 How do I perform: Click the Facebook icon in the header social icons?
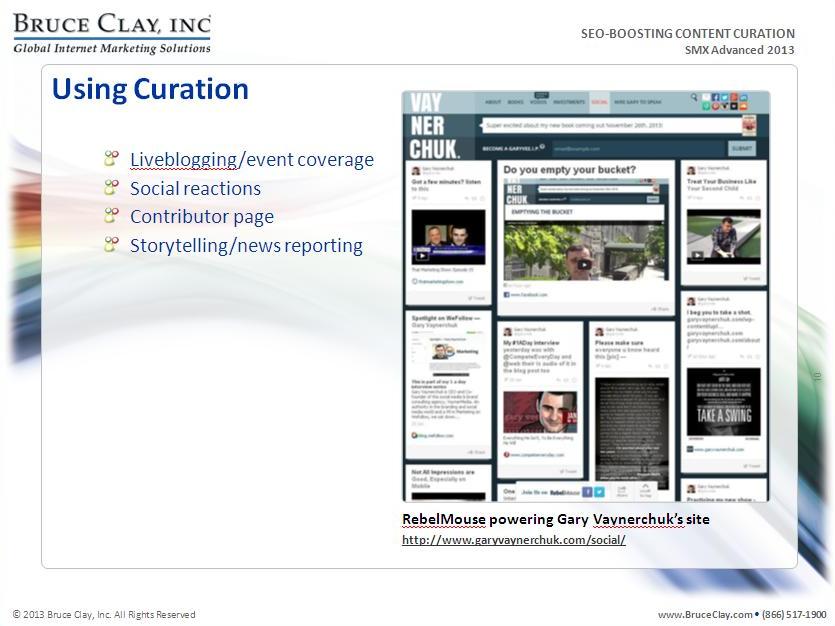pos(715,98)
